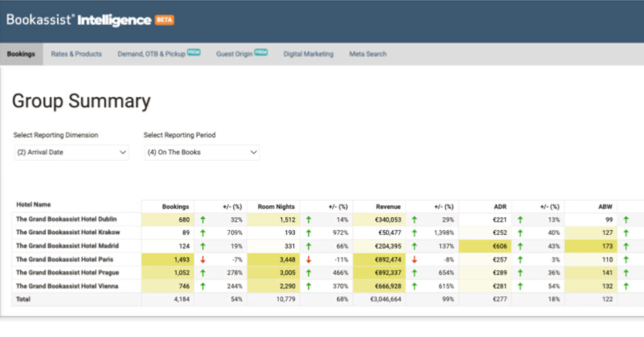This screenshot has width=644, height=337.
Task: Click the red down arrow for Paris revenue
Action: [414, 260]
